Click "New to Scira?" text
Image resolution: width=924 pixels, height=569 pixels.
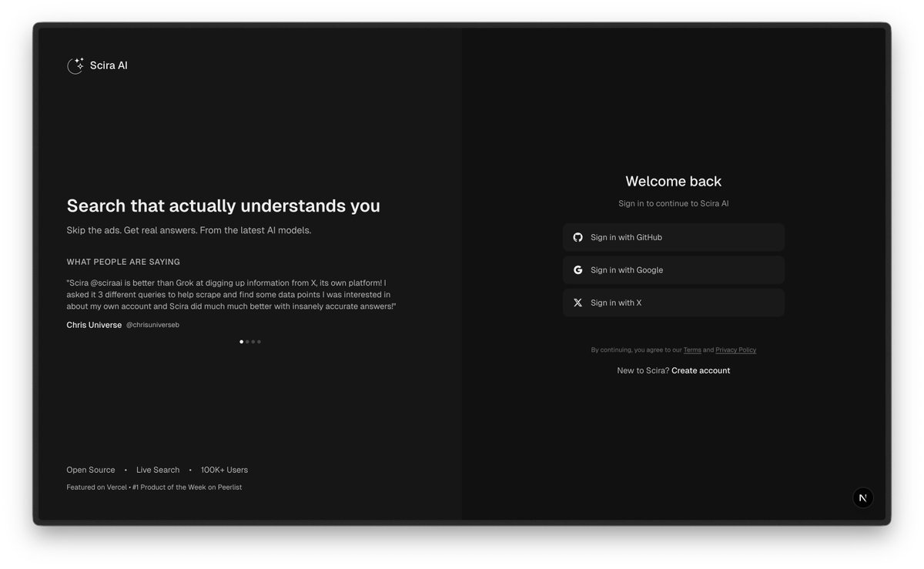(x=643, y=370)
